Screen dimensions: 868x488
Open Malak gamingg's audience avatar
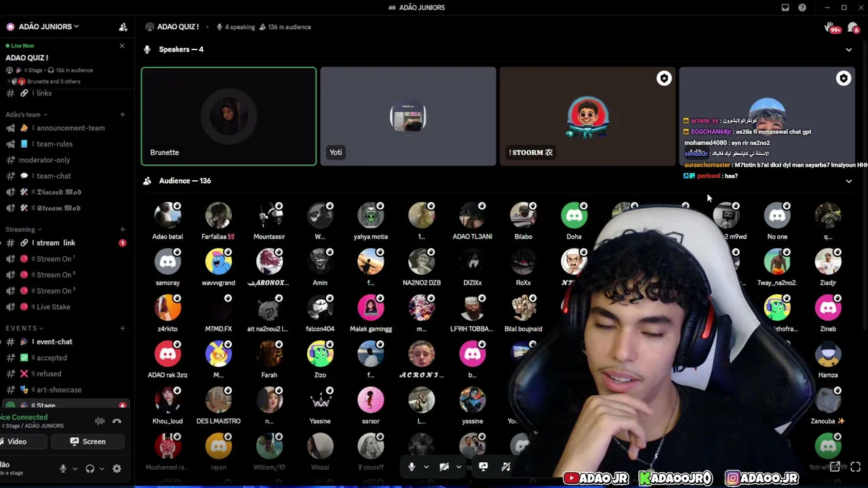[371, 308]
